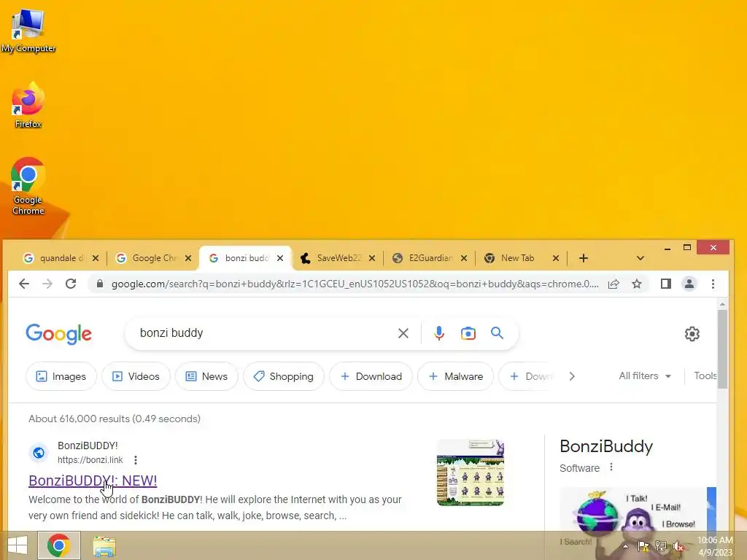Screen dimensions: 747x560
Task: Click the bonzi buddy search field
Action: [x=264, y=332]
